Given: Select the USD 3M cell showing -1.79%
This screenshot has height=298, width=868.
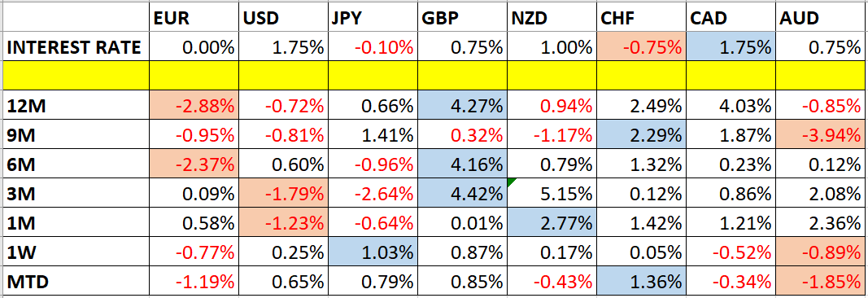Looking at the screenshot, I should pos(283,194).
